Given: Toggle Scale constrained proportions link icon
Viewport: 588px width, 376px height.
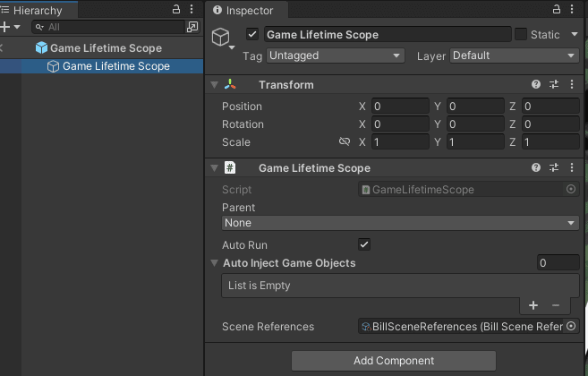Looking at the screenshot, I should [345, 141].
